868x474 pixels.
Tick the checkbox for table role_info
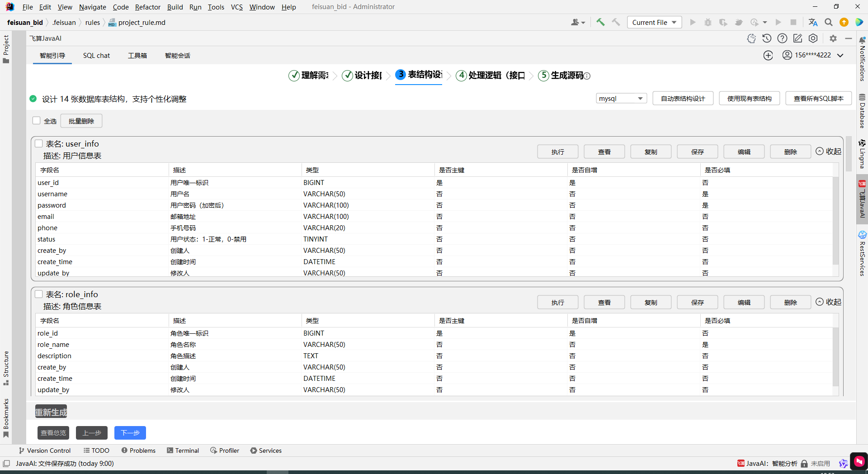[x=39, y=294]
